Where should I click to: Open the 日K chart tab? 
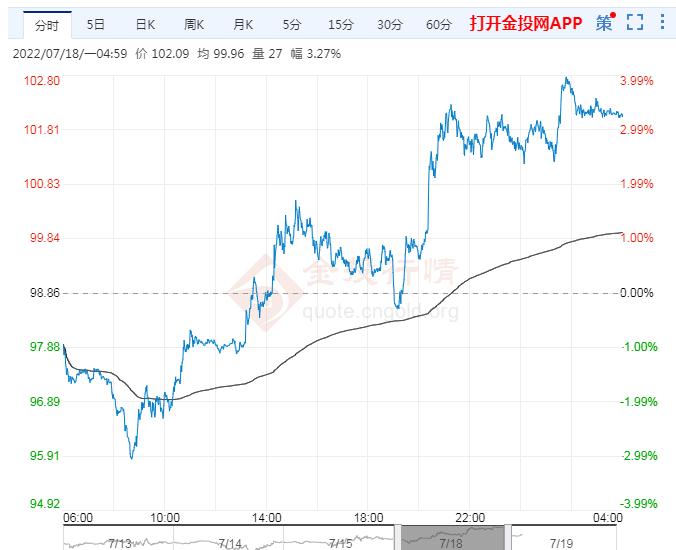click(145, 25)
